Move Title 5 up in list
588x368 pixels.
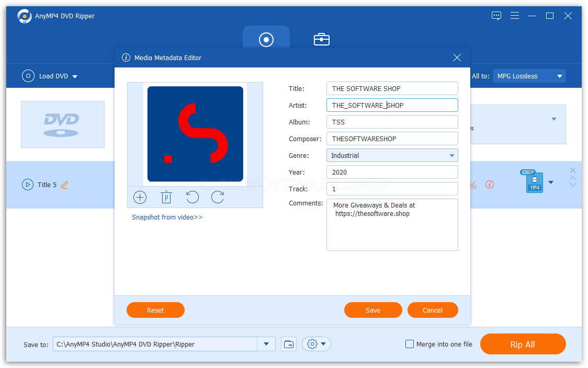tap(573, 178)
